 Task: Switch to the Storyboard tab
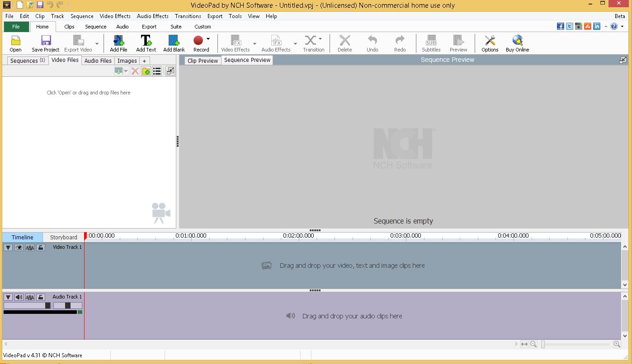coord(63,237)
